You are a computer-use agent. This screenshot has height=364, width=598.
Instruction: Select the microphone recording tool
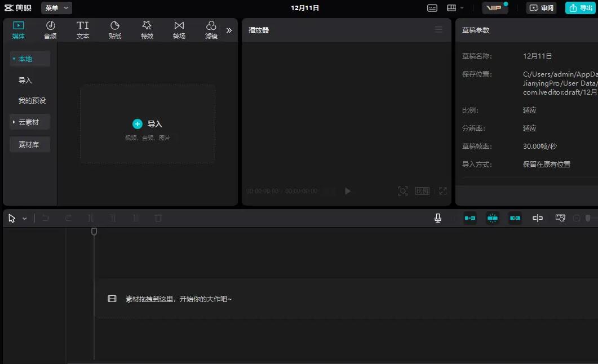[438, 218]
